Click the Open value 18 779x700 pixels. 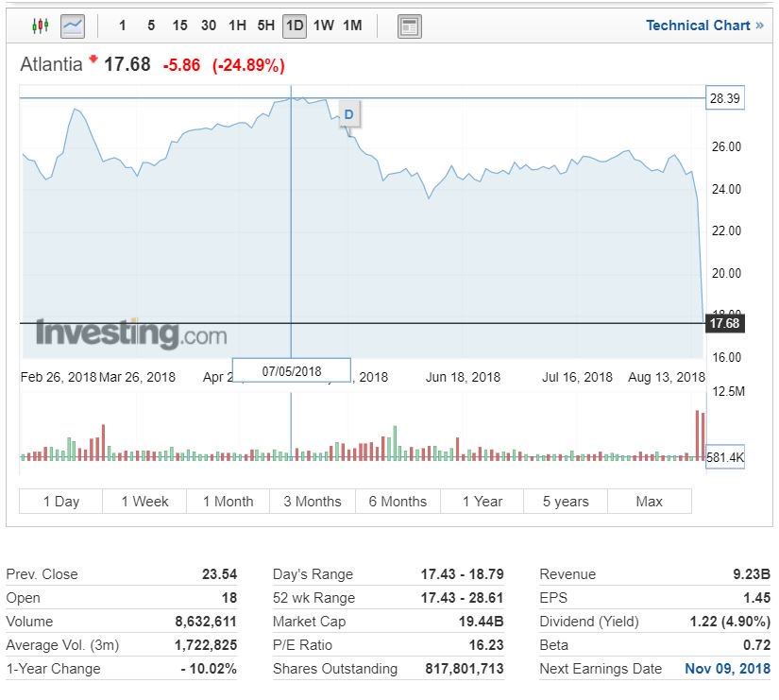pyautogui.click(x=229, y=598)
